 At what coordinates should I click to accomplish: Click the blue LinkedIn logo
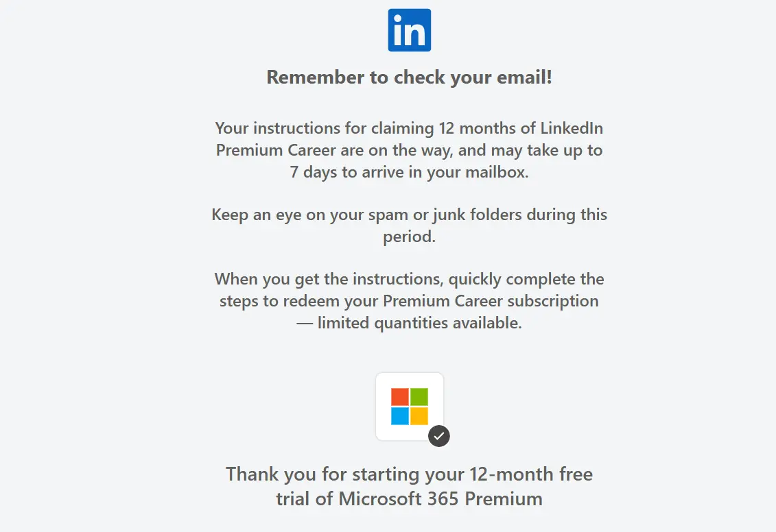coord(410,30)
